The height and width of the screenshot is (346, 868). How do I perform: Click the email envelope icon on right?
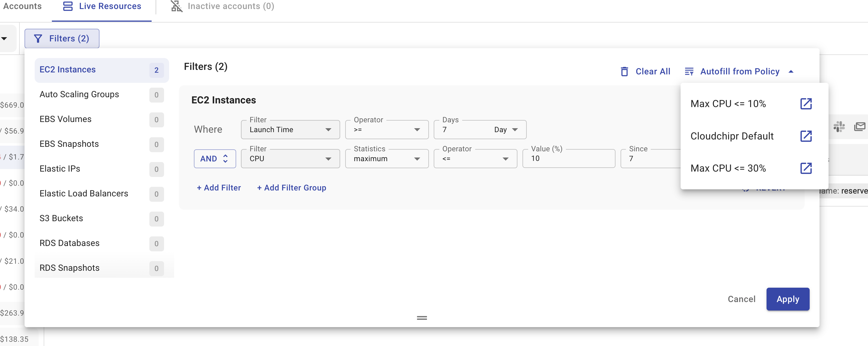coord(860,127)
